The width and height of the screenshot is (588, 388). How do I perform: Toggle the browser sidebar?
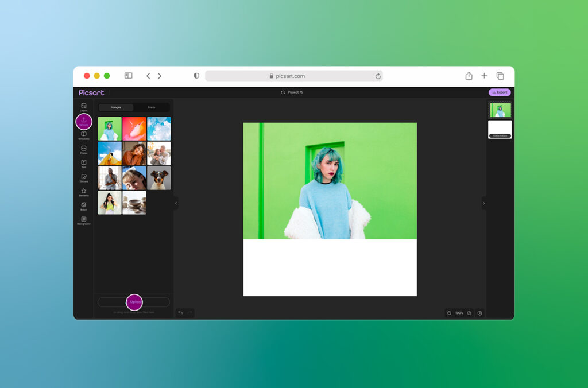[129, 76]
